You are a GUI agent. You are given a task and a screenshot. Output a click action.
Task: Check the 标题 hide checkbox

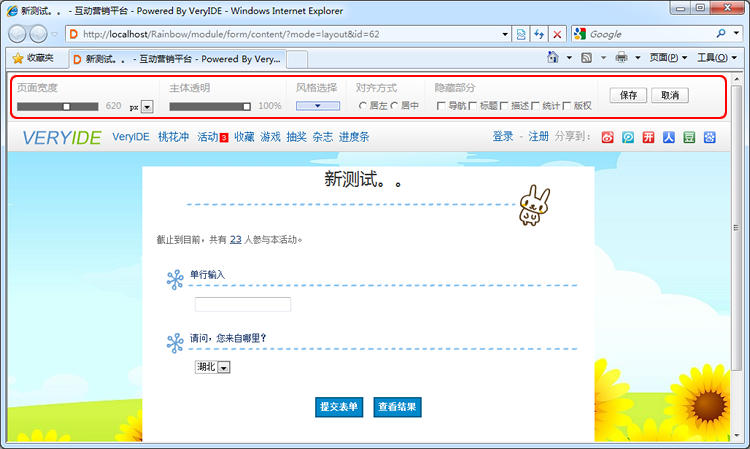point(473,106)
